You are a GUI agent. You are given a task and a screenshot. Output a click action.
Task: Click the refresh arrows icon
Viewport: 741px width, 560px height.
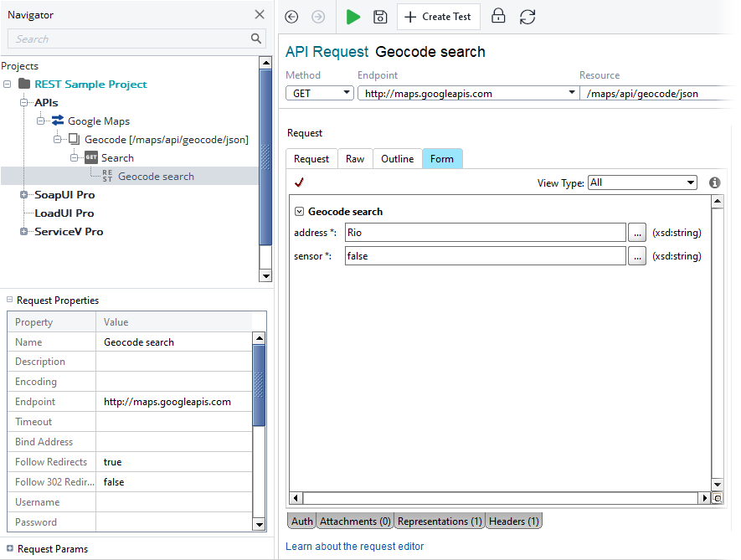coord(527,17)
